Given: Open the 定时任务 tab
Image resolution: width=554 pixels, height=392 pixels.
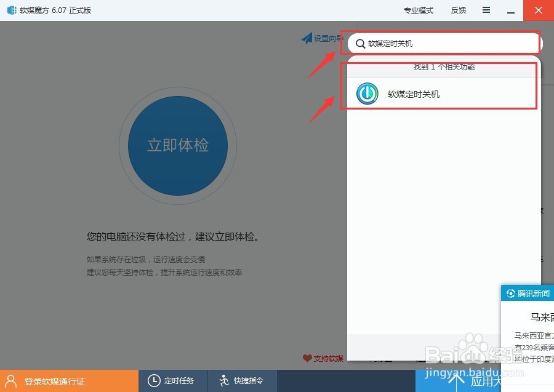Looking at the screenshot, I should coord(173,381).
